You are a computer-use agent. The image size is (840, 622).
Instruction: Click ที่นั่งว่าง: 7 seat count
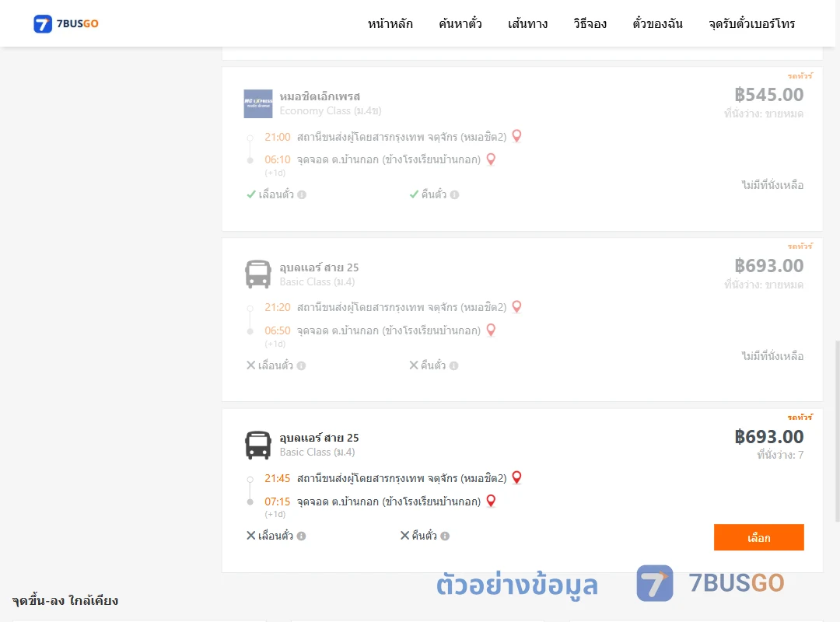[x=780, y=455]
